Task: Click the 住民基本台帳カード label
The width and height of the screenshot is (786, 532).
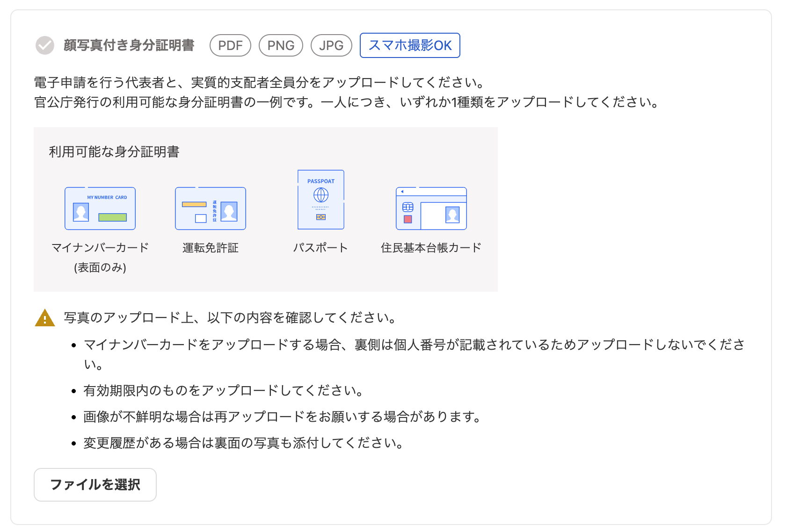Action: 431,248
